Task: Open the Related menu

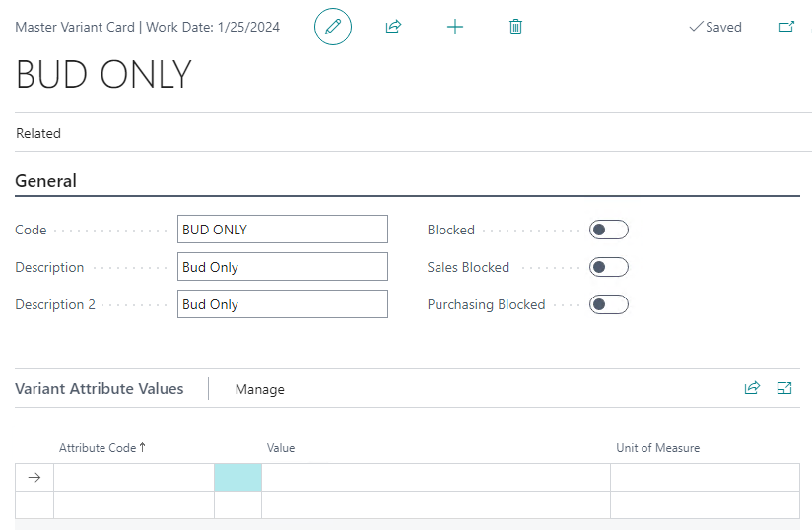Action: point(38,133)
